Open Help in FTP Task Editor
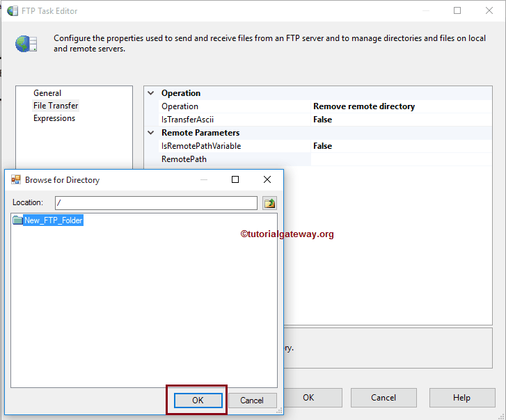Viewport: 506px width, 420px height. pyautogui.click(x=462, y=398)
